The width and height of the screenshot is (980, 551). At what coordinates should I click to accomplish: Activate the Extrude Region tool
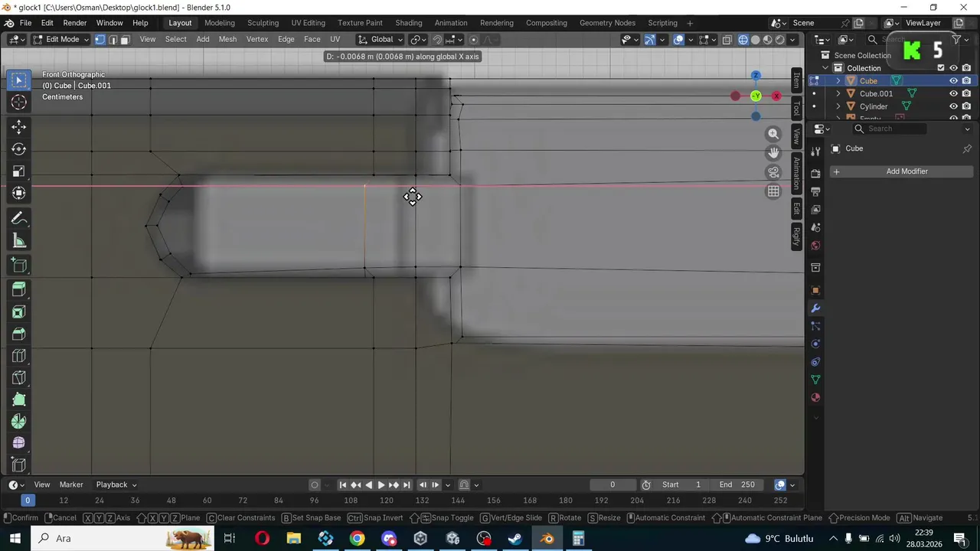coord(19,289)
